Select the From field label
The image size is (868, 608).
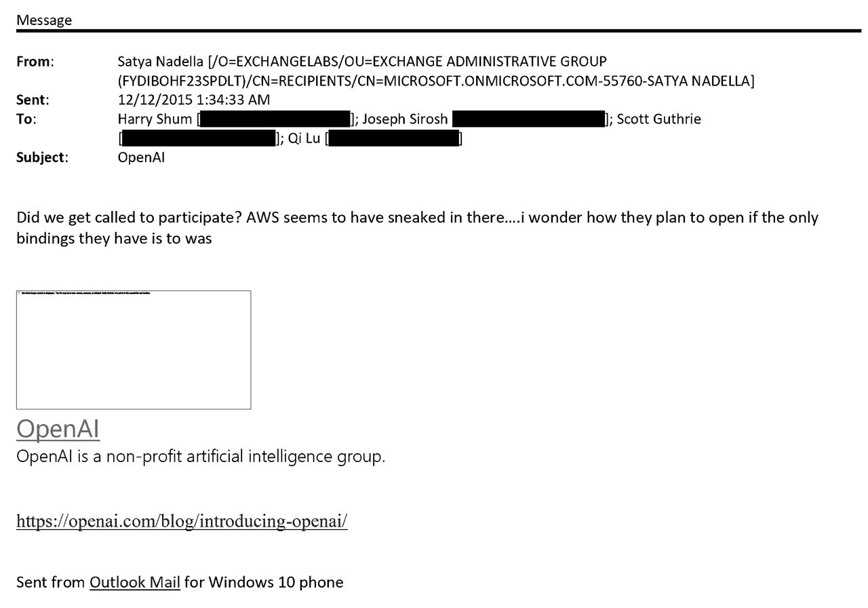[x=35, y=62]
